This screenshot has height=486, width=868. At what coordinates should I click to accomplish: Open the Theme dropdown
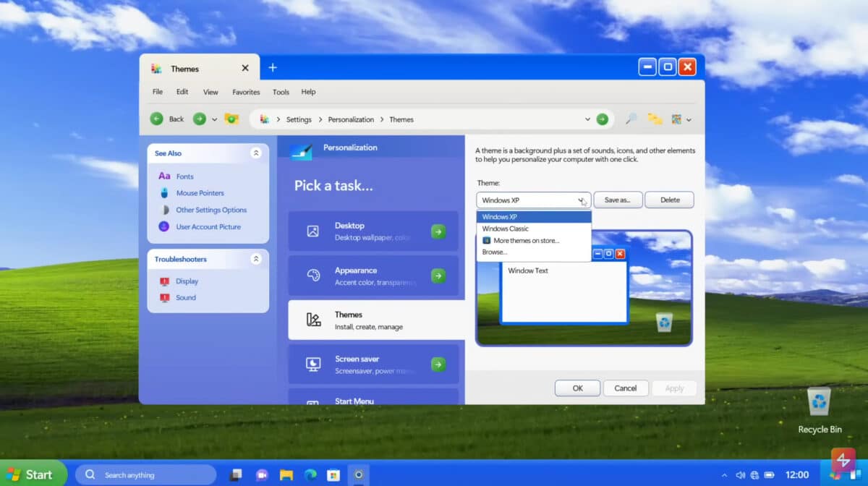pyautogui.click(x=580, y=200)
